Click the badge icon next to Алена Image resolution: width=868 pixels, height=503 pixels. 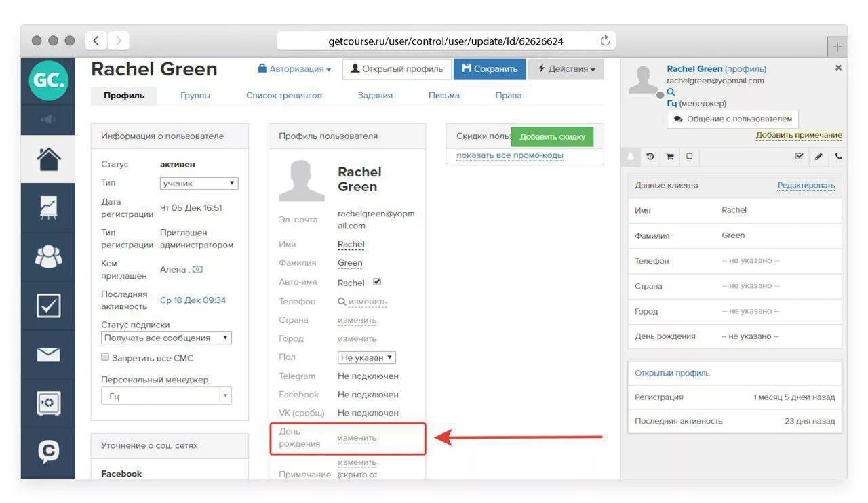197,269
